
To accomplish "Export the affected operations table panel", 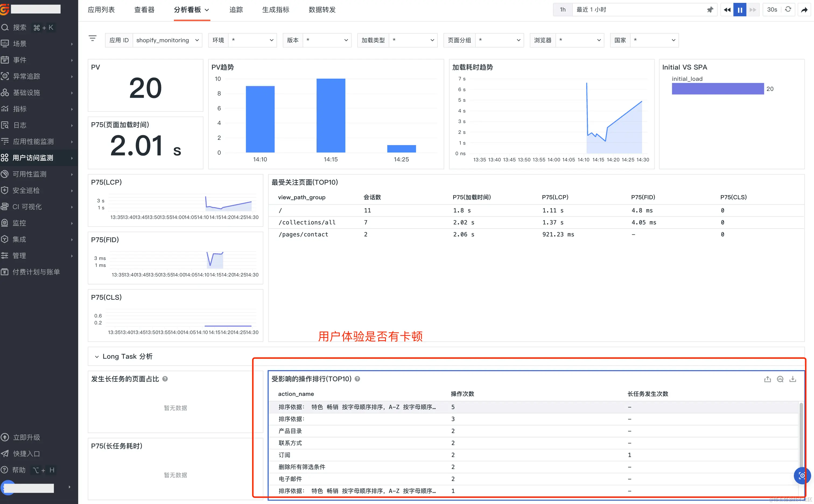I will [767, 379].
